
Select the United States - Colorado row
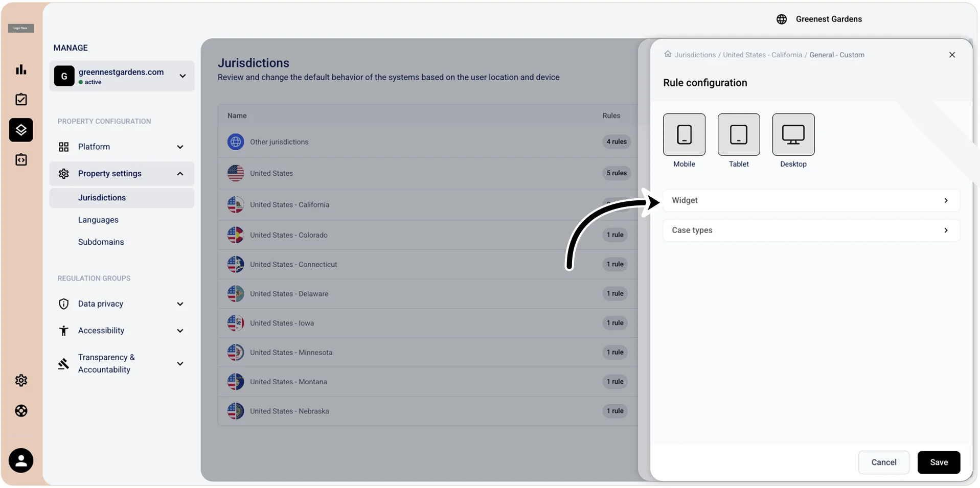(428, 235)
